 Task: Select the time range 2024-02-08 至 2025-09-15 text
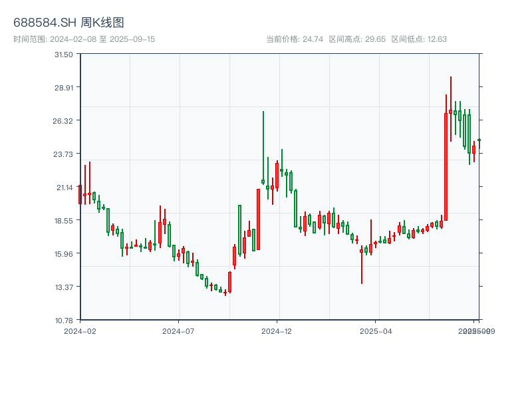point(84,39)
